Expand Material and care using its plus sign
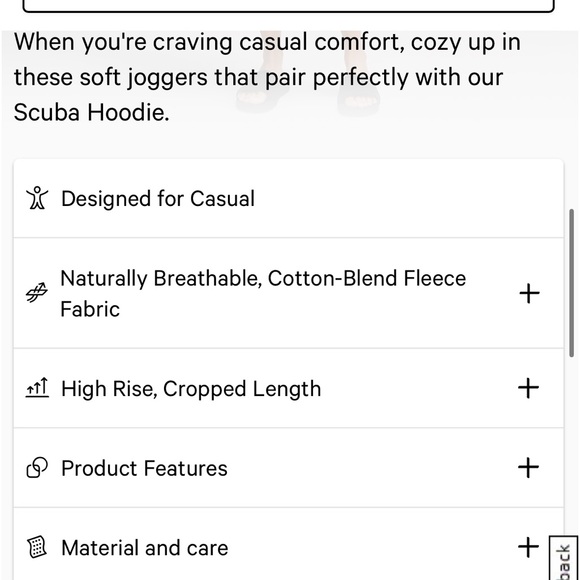 pos(528,547)
